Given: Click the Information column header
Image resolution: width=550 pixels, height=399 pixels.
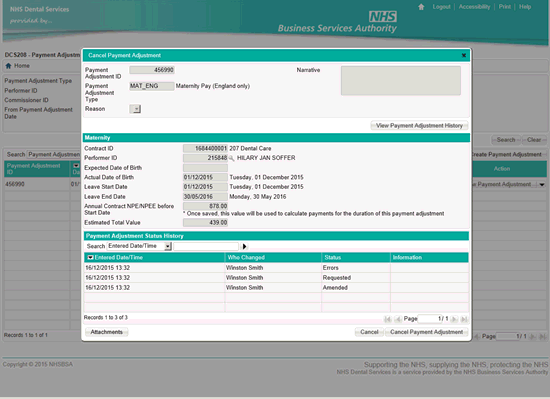Looking at the screenshot, I should [429, 257].
